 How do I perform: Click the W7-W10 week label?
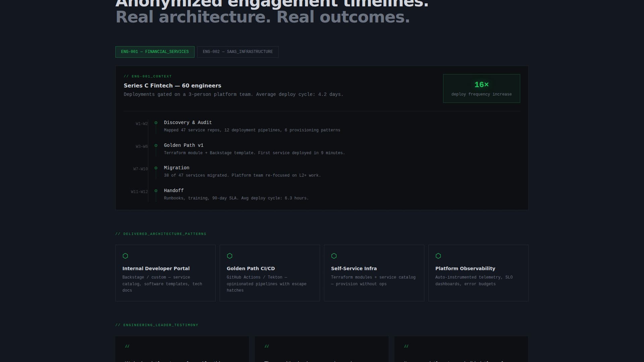point(141,169)
